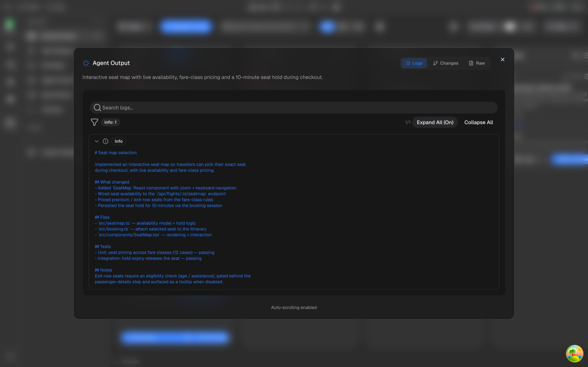Close the Agent Output dialog

(x=503, y=60)
